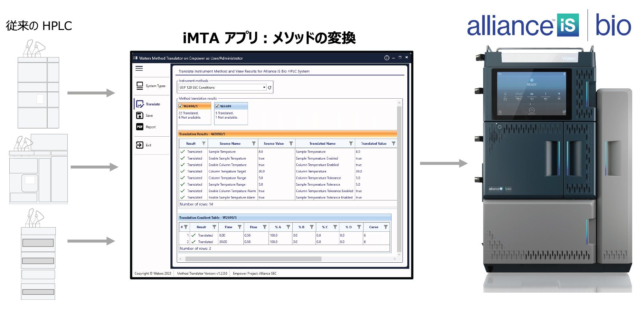The height and width of the screenshot is (311, 644).
Task: Filter the Curve column
Action: tap(386, 227)
